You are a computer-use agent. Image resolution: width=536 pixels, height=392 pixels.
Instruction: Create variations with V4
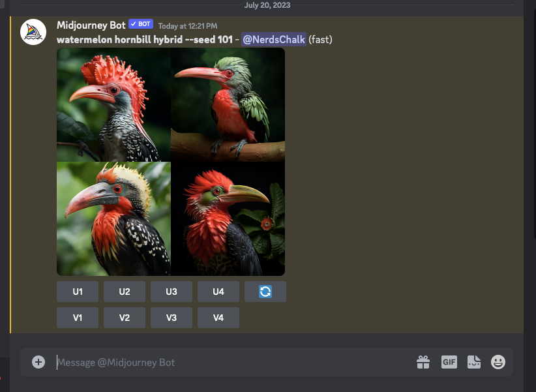click(218, 318)
